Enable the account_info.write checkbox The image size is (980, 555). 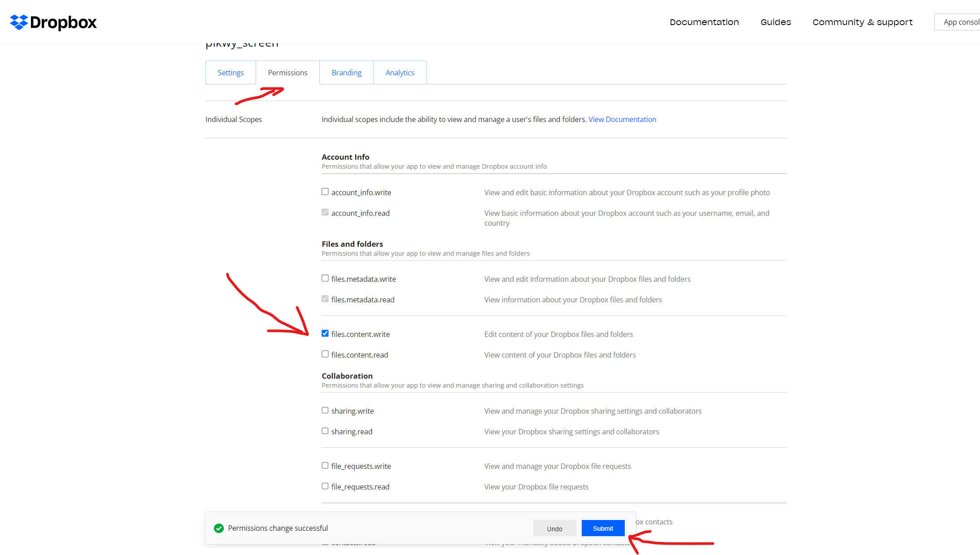coord(325,192)
